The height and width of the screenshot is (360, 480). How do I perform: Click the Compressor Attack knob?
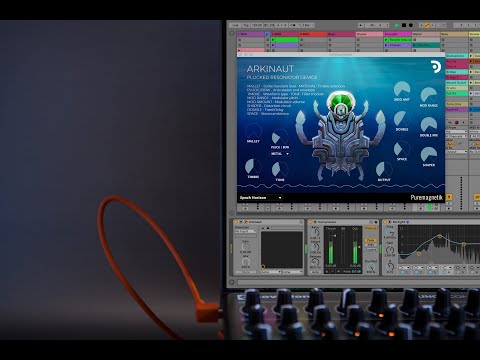(315, 247)
